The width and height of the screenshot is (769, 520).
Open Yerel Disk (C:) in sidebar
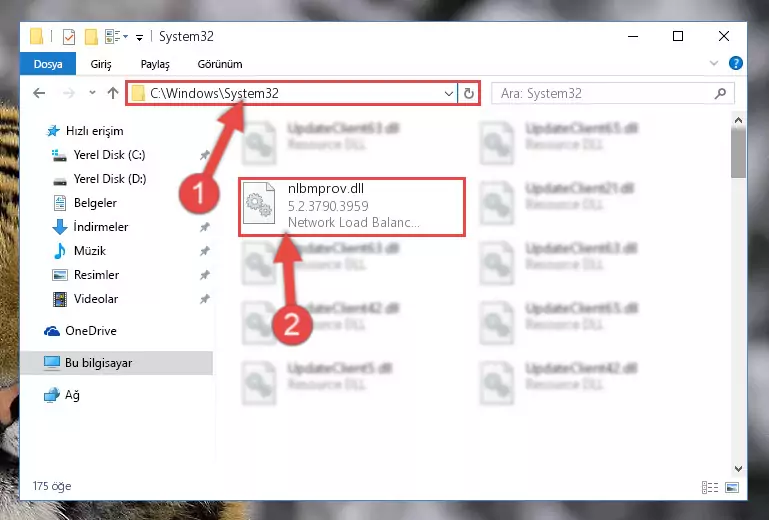pyautogui.click(x=109, y=155)
